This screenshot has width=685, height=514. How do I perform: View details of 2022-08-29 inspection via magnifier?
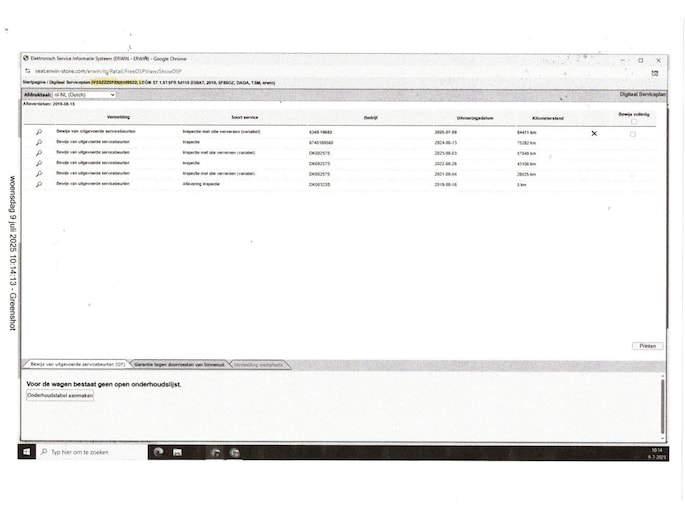coord(39,163)
